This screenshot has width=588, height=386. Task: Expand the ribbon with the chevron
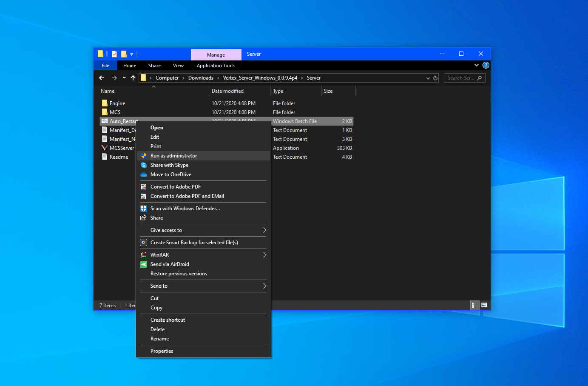click(x=476, y=66)
